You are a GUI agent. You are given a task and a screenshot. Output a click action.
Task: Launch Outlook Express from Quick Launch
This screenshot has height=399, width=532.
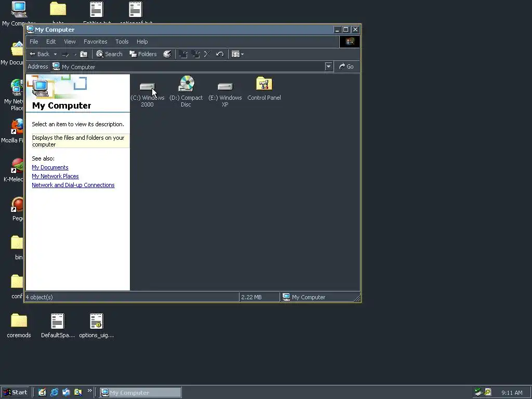coord(66,392)
